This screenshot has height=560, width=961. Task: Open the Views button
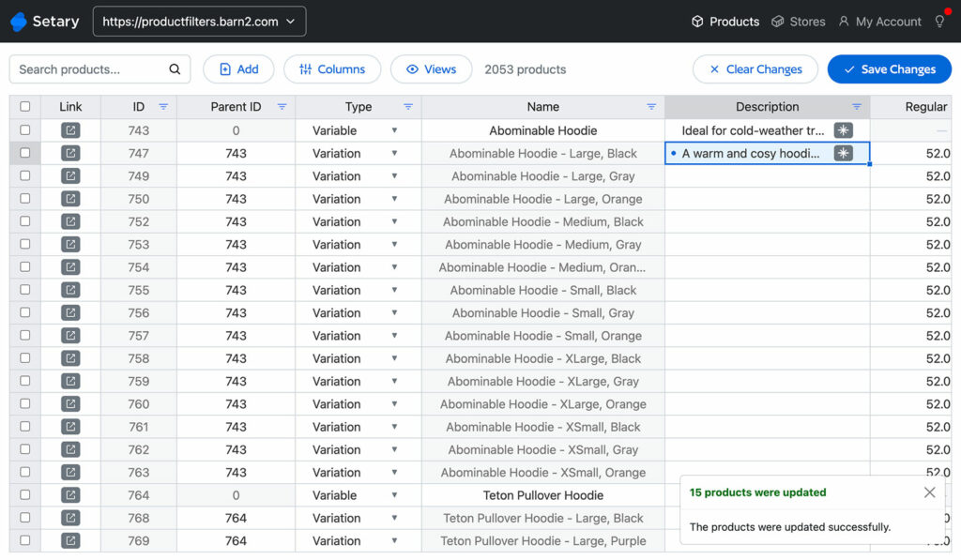tap(432, 69)
